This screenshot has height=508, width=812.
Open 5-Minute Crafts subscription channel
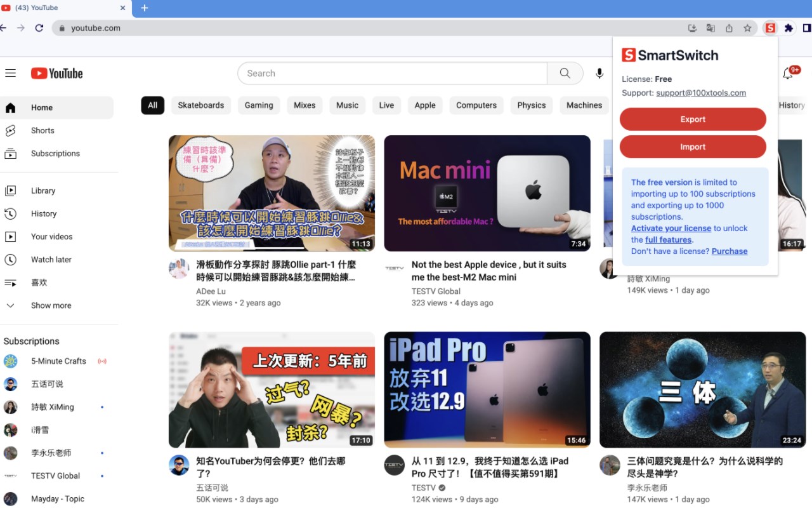pyautogui.click(x=57, y=361)
